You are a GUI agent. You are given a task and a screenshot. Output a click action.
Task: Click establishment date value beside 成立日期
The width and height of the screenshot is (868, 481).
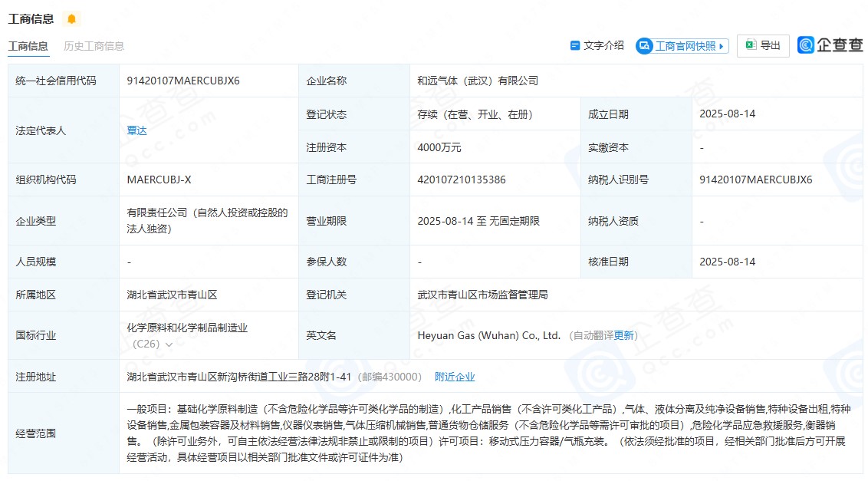tap(727, 114)
